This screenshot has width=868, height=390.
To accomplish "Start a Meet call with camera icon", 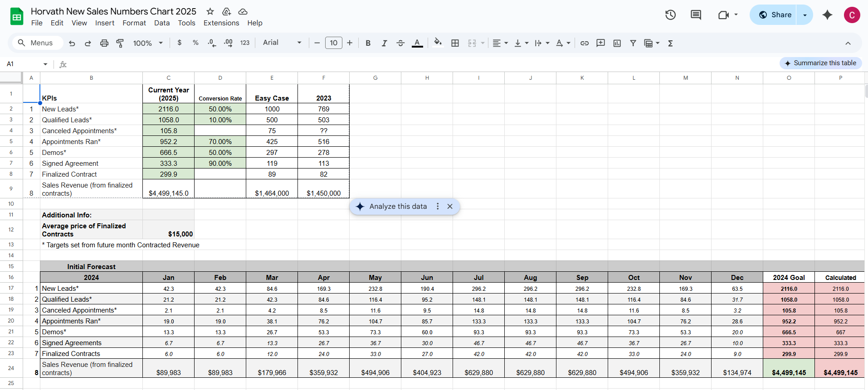I will click(723, 15).
